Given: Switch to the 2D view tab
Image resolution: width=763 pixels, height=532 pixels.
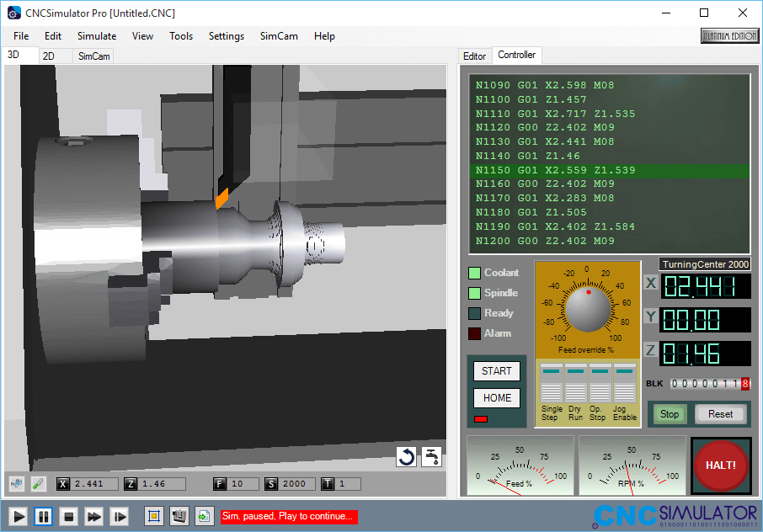Looking at the screenshot, I should 49,56.
